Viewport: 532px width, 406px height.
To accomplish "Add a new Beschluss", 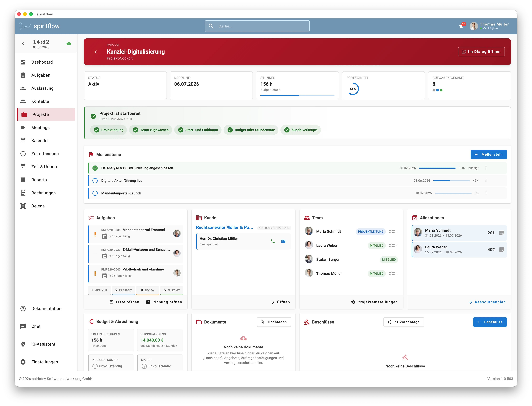I will (x=490, y=322).
